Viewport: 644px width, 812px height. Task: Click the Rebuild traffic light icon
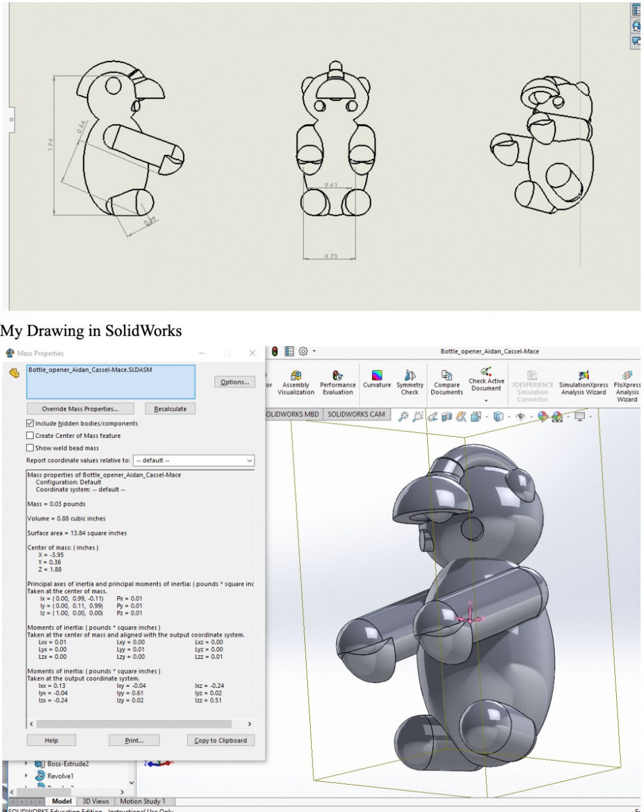pyautogui.click(x=275, y=351)
